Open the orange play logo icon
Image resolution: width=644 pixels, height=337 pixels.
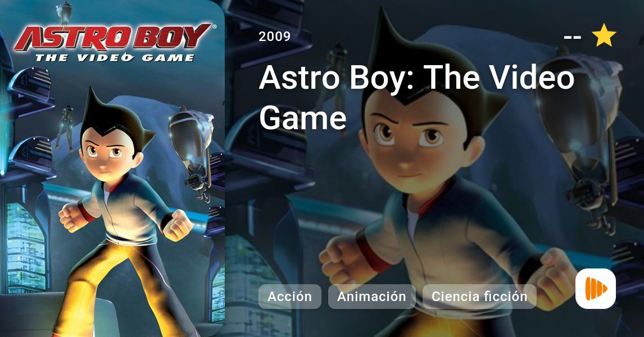coord(596,289)
